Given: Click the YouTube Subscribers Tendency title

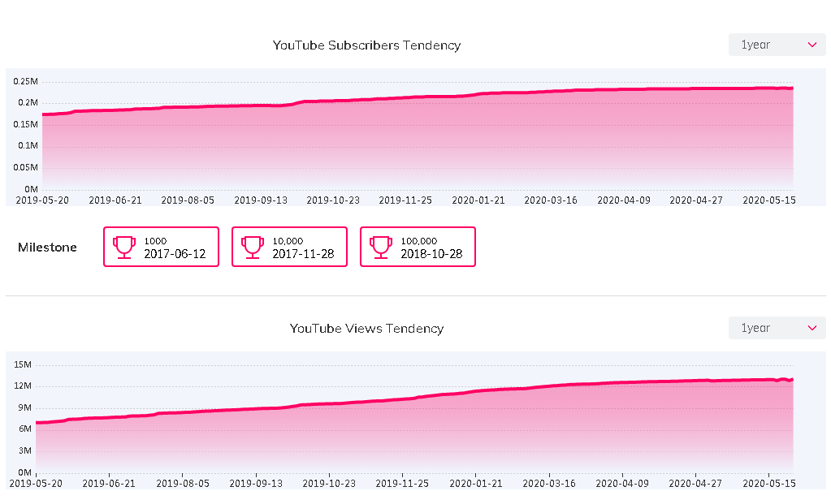Looking at the screenshot, I should (x=366, y=45).
